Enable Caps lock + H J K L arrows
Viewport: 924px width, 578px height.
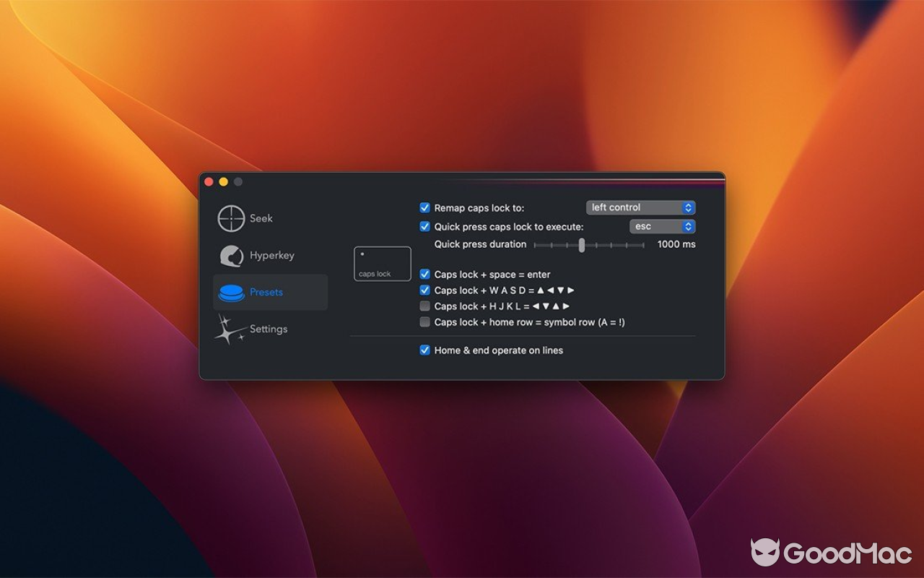click(425, 306)
